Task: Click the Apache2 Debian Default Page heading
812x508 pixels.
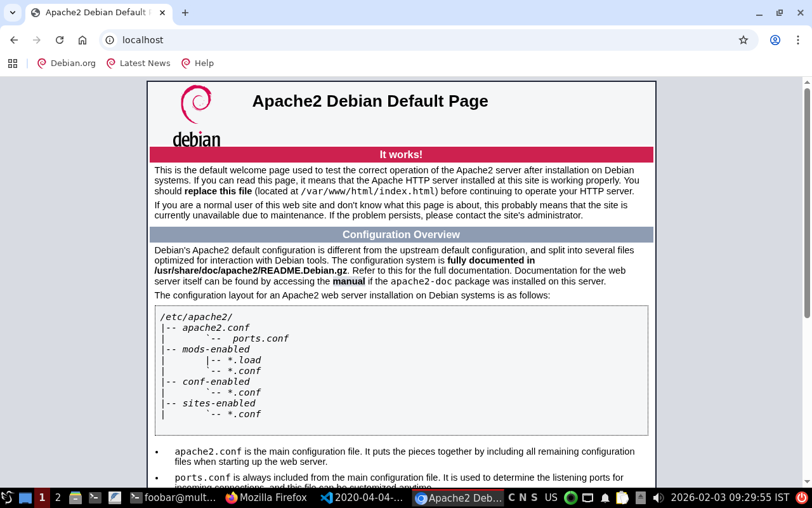Action: [x=370, y=101]
